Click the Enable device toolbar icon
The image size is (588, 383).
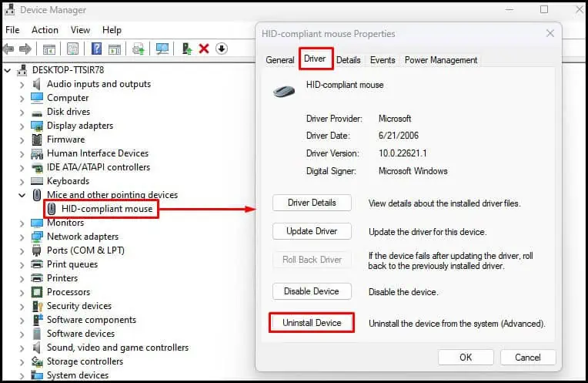pos(187,49)
